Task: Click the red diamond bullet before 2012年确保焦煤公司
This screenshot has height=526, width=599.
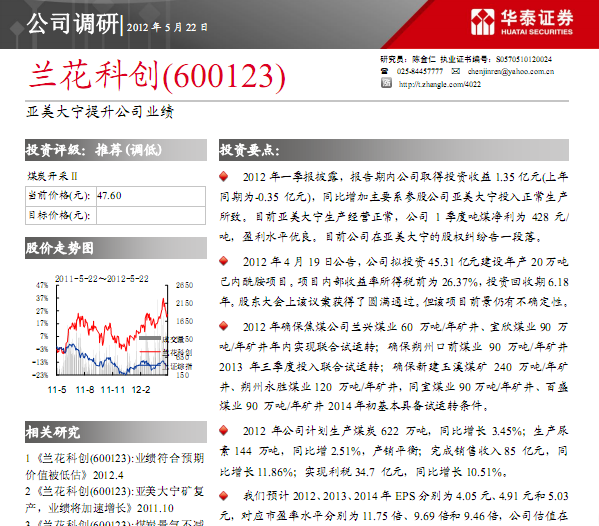Action: pyautogui.click(x=223, y=326)
